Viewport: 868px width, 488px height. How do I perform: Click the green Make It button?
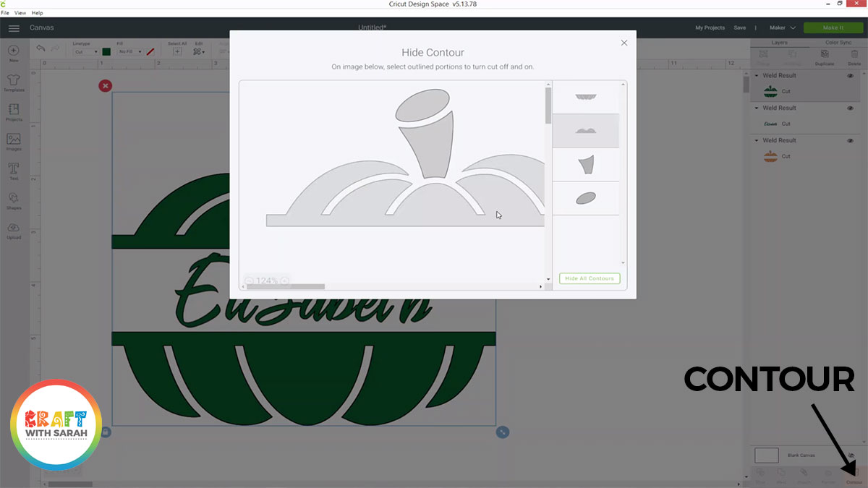[x=833, y=27]
